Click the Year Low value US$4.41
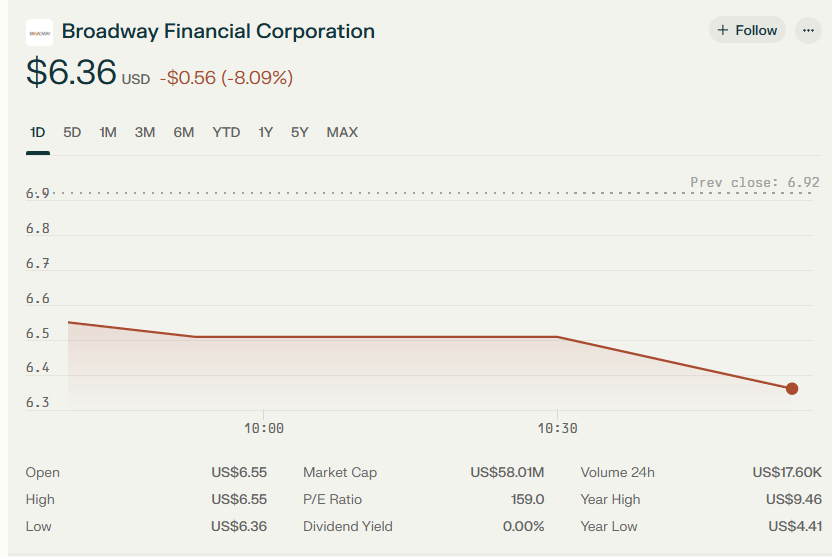Screen dimensions: 832x557 [x=795, y=526]
